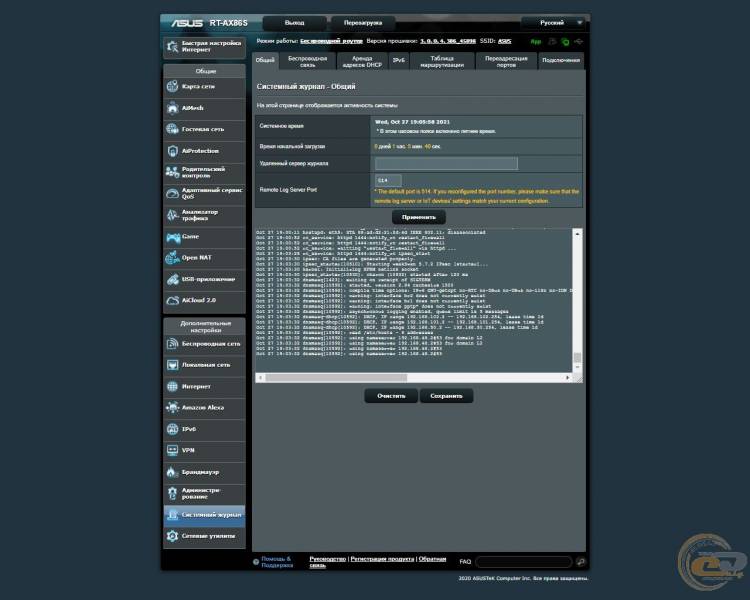Switch to Подключения tab
This screenshot has width=750, height=600.
pos(561,61)
